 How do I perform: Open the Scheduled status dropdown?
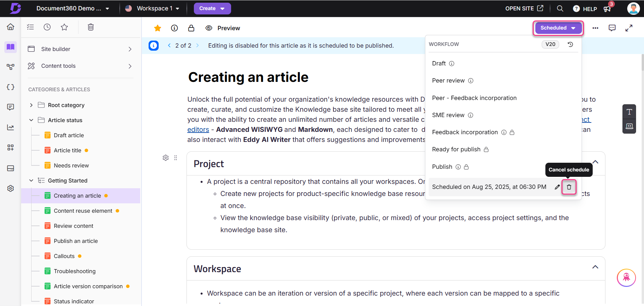(558, 28)
